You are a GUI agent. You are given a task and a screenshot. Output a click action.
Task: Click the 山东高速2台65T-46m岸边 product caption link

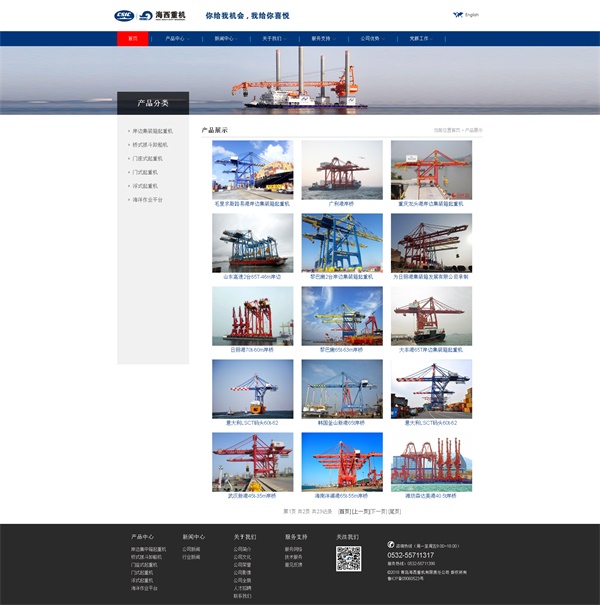252,277
